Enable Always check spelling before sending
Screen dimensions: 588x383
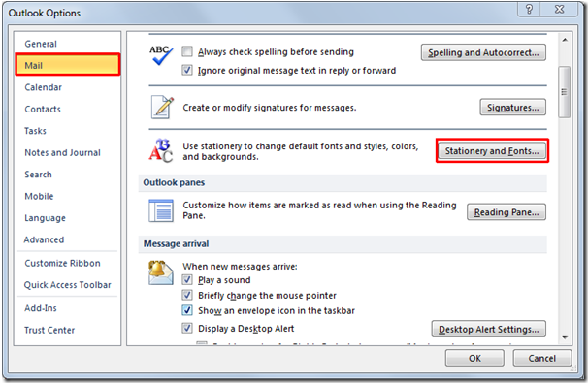coord(187,51)
